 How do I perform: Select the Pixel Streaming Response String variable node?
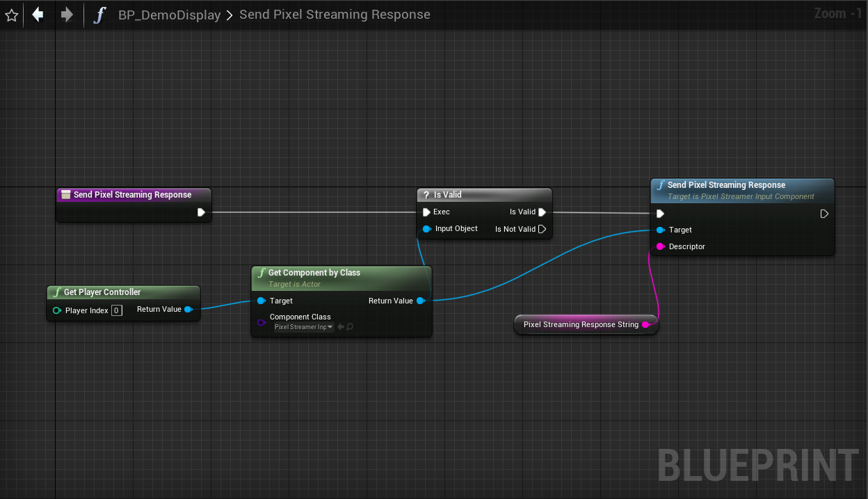(586, 325)
